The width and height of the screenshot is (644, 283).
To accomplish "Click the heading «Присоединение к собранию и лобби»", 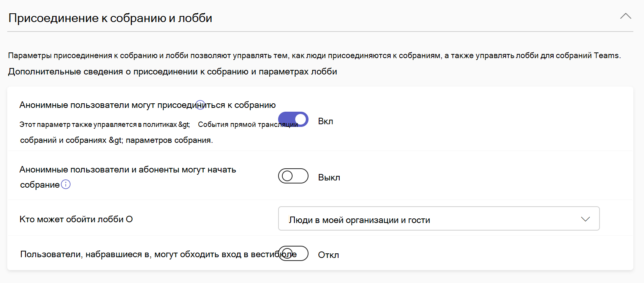I will (110, 18).
